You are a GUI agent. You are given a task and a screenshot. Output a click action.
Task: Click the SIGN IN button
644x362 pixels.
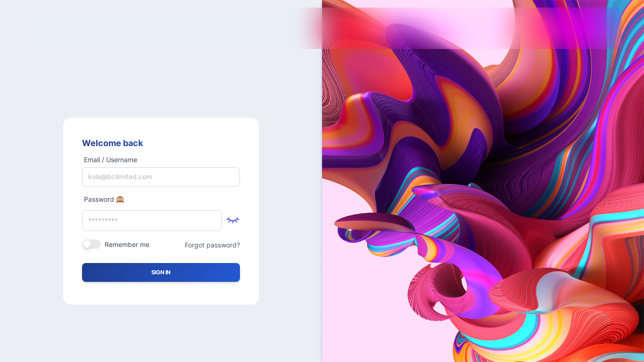coord(161,272)
